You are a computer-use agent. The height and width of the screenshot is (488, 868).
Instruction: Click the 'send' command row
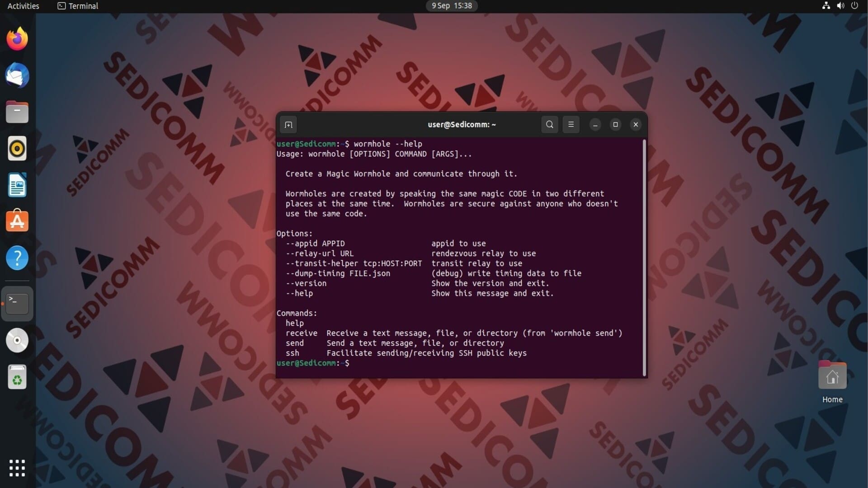[395, 343]
